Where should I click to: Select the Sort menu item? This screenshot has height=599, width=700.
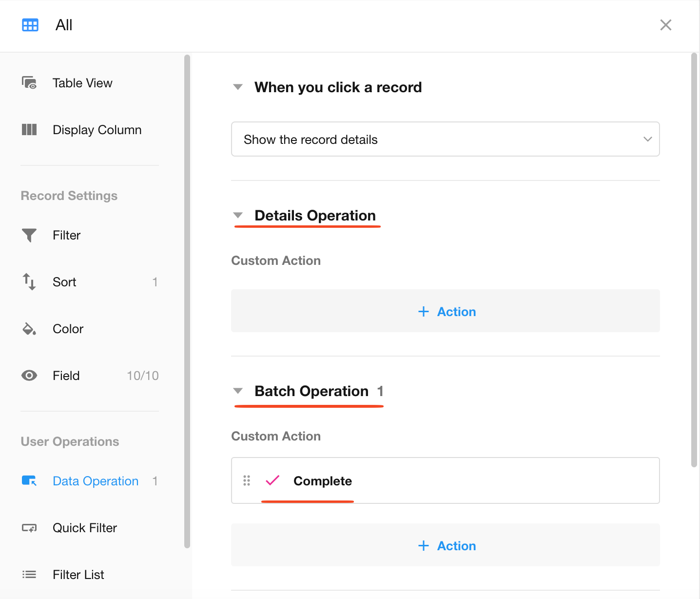point(65,282)
